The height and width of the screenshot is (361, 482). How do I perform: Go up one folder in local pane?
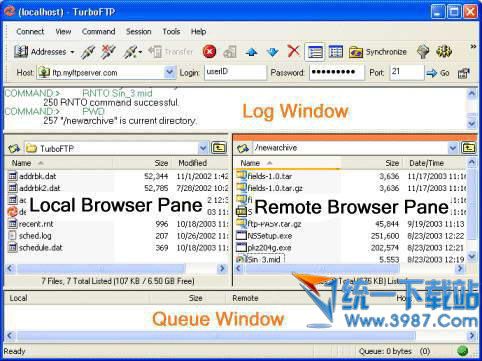point(219,148)
